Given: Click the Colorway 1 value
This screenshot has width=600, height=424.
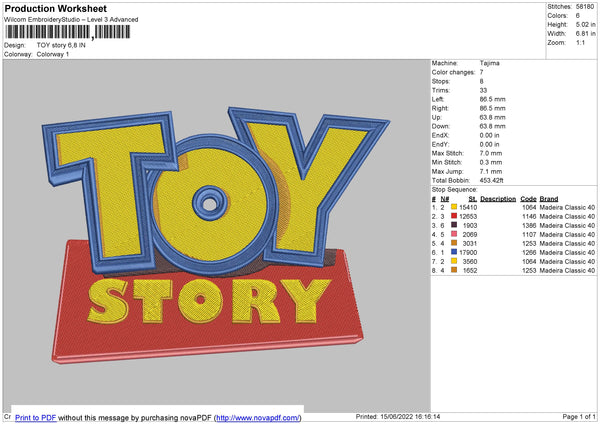Looking at the screenshot, I should 53,54.
